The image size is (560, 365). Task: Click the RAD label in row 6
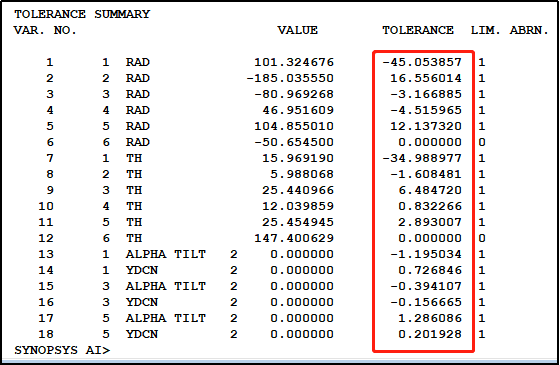tap(138, 142)
